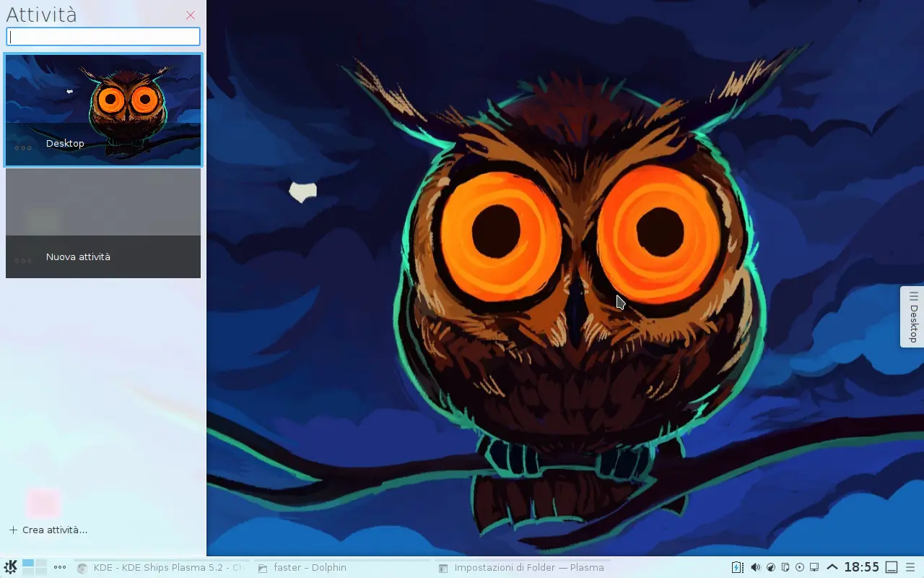
Task: Open the volume speaker tray icon
Action: point(755,567)
